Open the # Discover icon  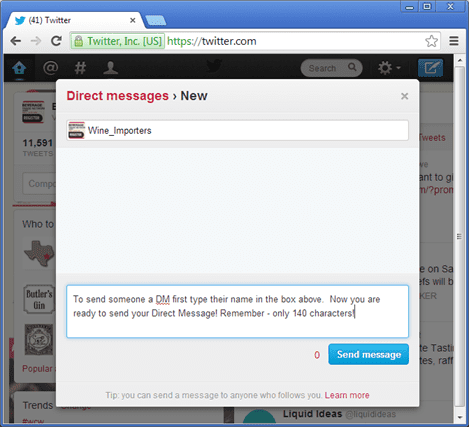tap(80, 68)
